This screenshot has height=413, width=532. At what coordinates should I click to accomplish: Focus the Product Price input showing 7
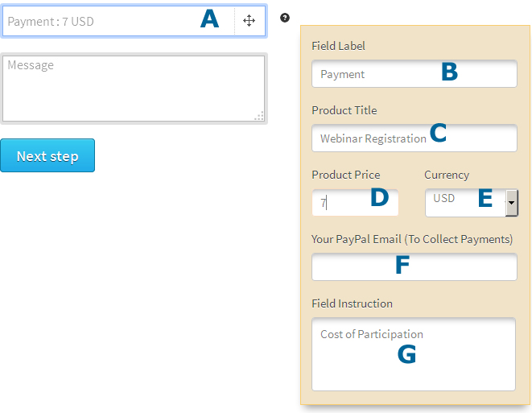pos(355,203)
